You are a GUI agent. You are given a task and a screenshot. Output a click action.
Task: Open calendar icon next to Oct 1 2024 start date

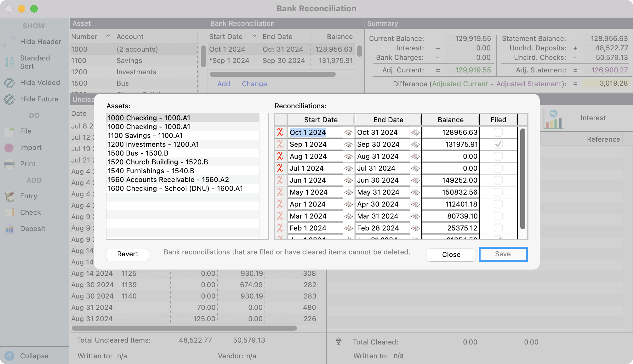tap(348, 133)
